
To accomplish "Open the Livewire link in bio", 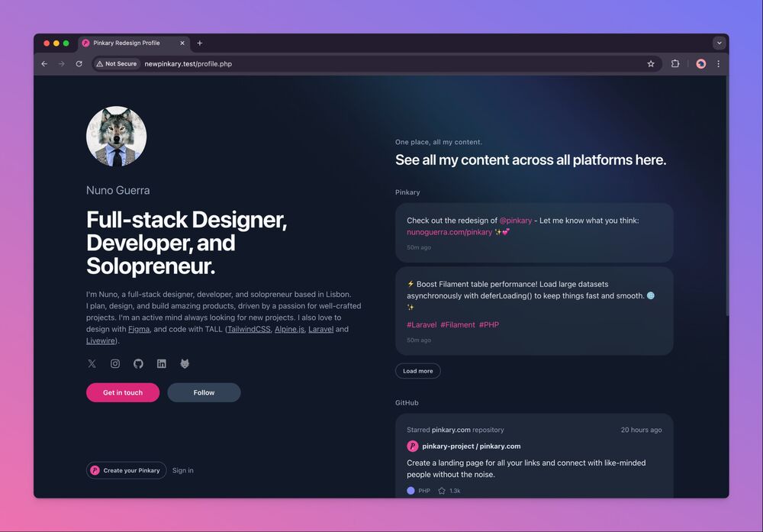I will [x=101, y=340].
